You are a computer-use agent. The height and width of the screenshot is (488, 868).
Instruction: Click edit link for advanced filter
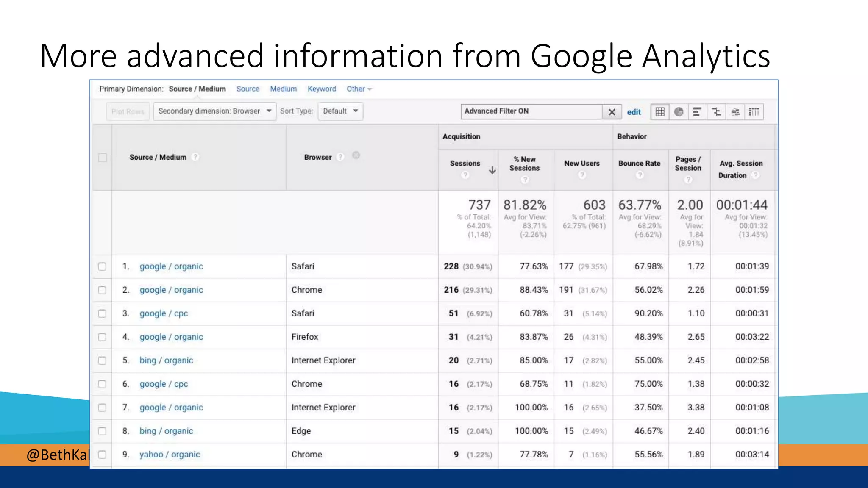coord(634,112)
